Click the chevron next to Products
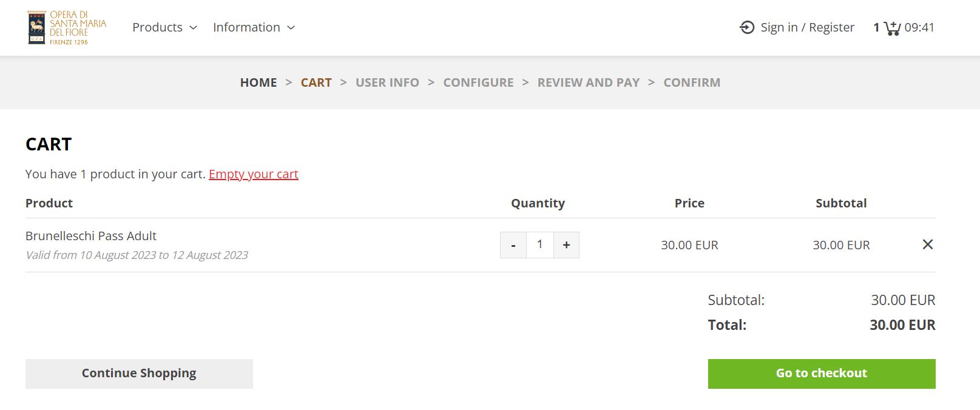Viewport: 980px width, 410px height. [x=194, y=28]
